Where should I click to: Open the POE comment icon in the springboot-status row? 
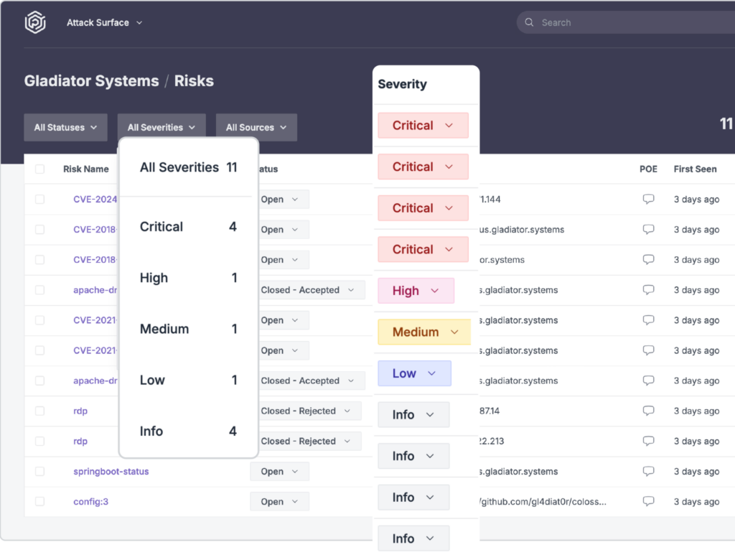point(648,471)
